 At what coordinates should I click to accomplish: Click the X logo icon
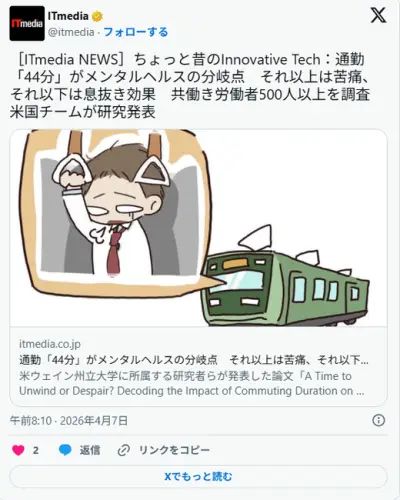coord(378,15)
